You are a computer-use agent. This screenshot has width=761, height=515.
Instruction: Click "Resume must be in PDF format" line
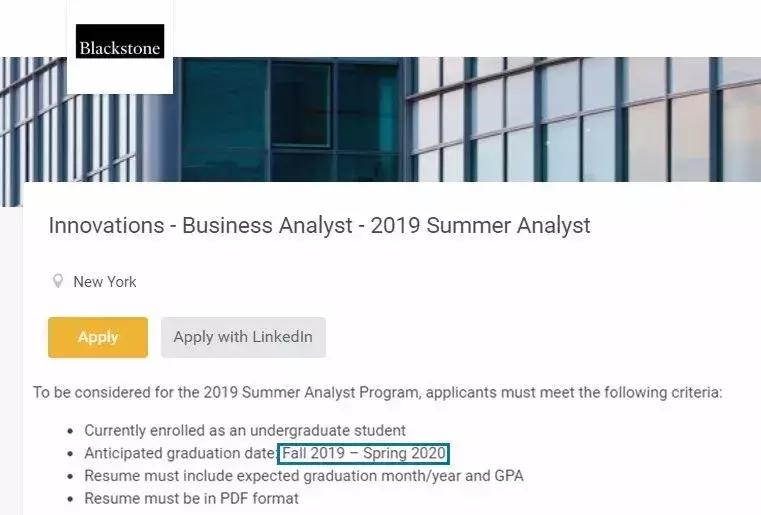click(x=191, y=498)
